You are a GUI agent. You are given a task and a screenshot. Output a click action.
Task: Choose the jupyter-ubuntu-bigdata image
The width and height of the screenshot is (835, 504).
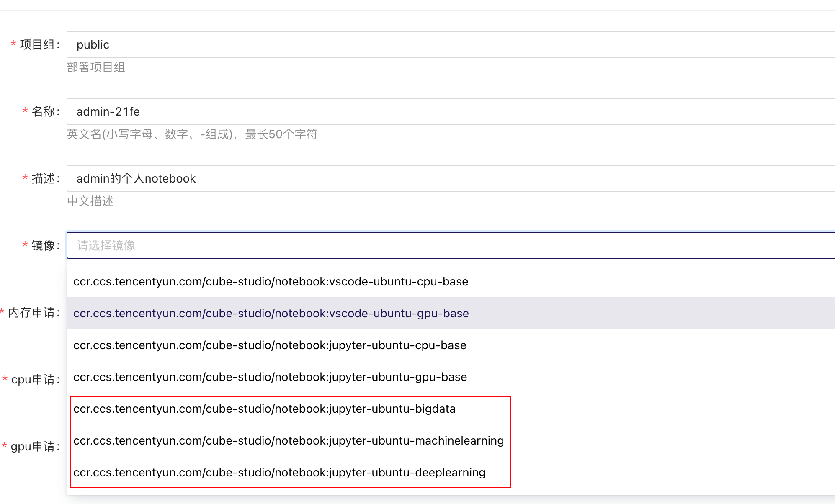(264, 409)
